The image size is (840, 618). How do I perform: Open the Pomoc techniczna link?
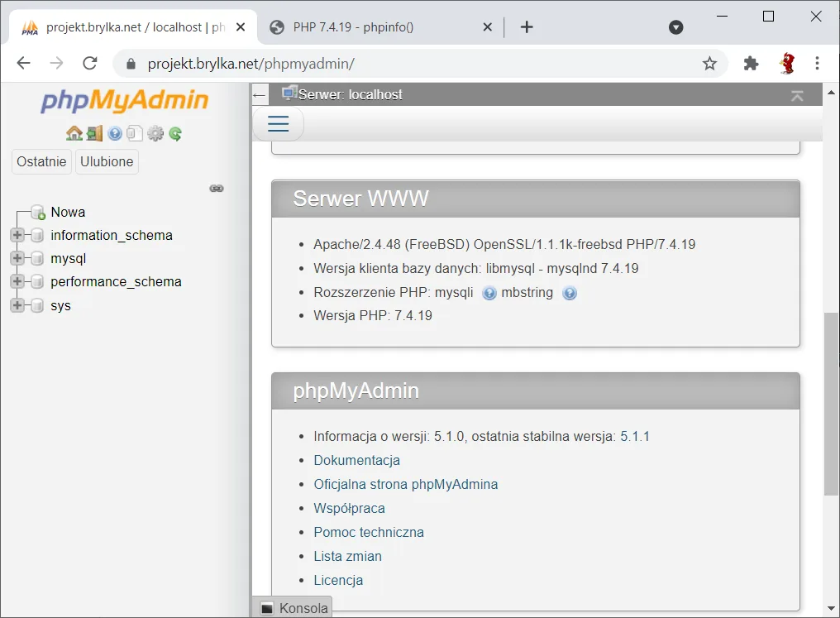[x=369, y=532]
